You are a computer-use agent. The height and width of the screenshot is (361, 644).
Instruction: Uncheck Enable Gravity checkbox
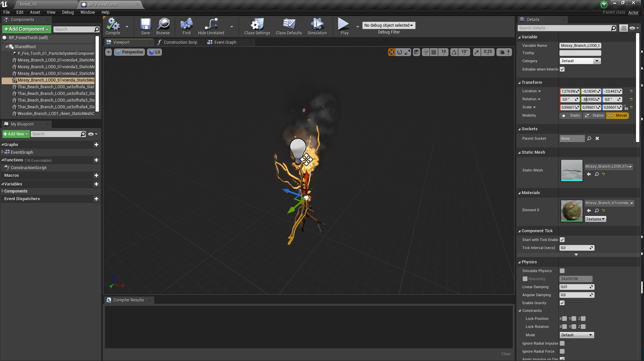(x=562, y=303)
